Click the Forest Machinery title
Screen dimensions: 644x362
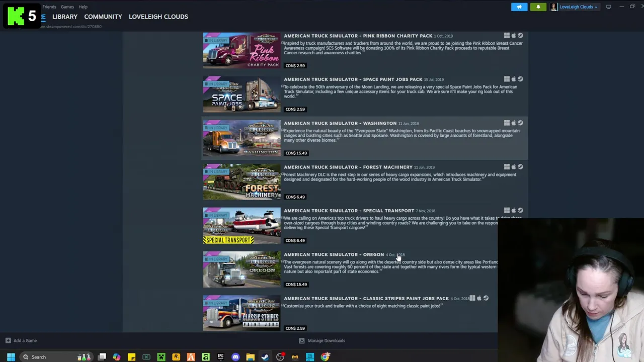[348, 167]
